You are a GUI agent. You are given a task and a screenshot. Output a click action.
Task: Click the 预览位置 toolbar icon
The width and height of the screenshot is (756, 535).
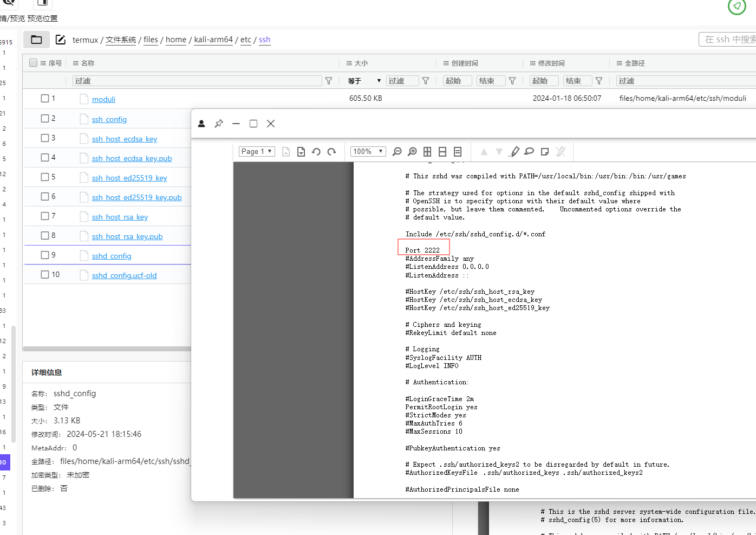[43, 3]
